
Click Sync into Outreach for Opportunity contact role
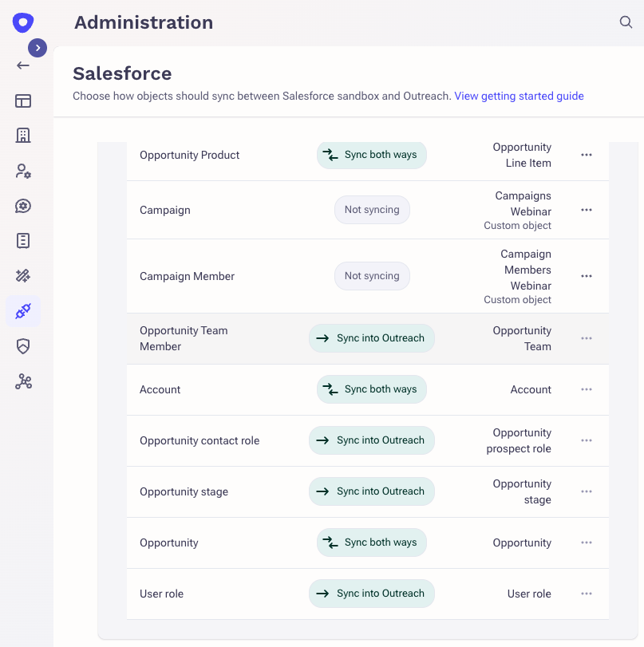[x=372, y=440]
